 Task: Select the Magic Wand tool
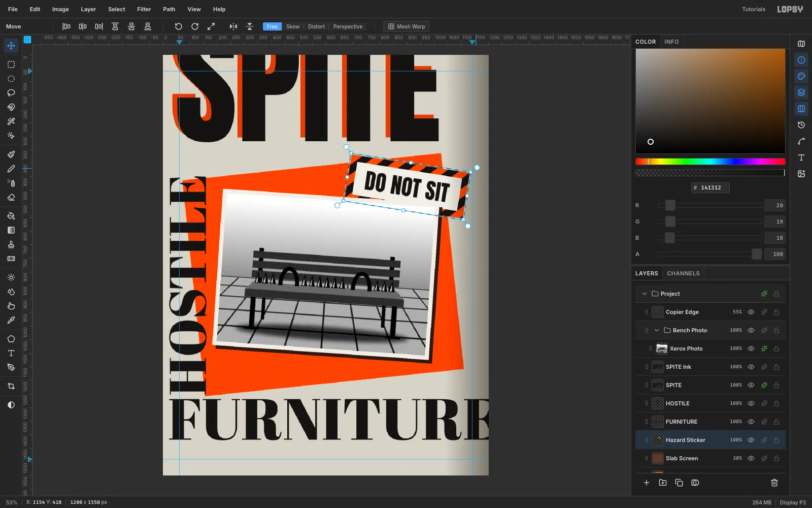click(11, 121)
